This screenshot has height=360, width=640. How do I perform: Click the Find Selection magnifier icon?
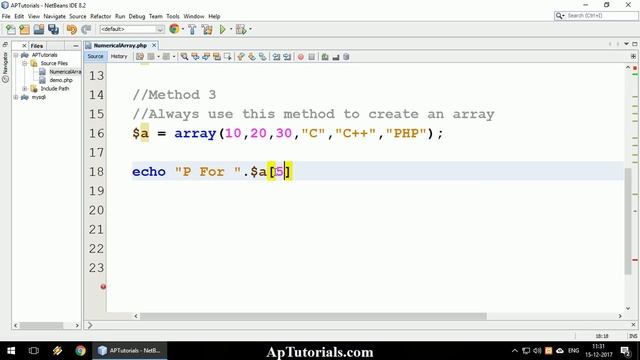tap(184, 57)
